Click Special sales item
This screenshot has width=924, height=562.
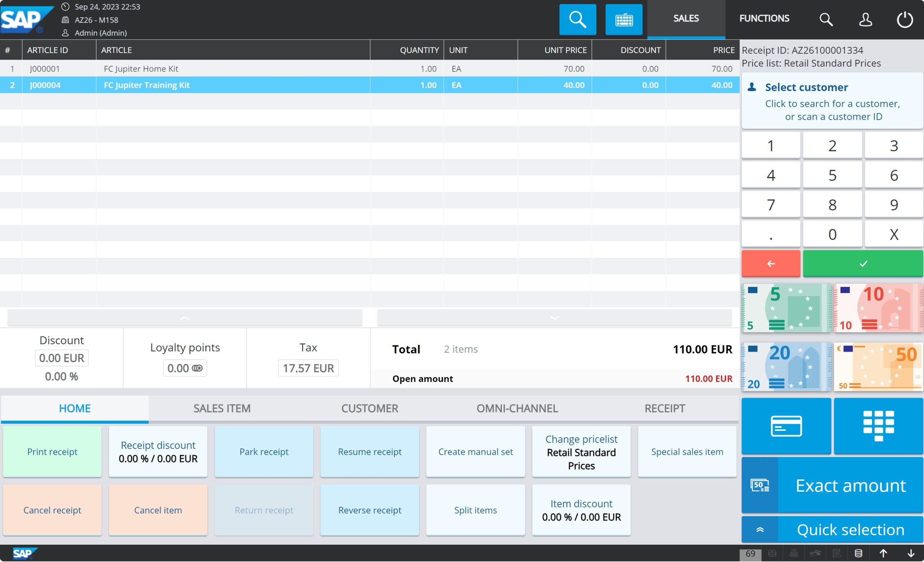tap(687, 452)
